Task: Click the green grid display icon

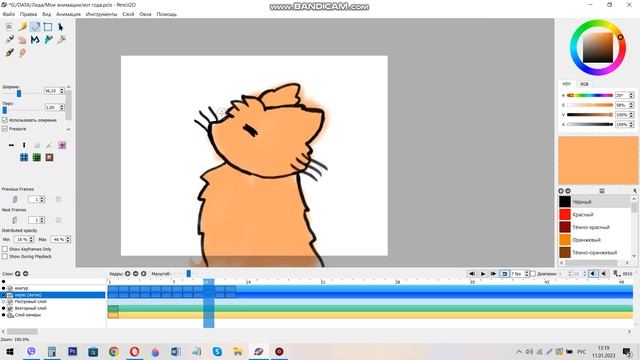Action: click(x=37, y=158)
